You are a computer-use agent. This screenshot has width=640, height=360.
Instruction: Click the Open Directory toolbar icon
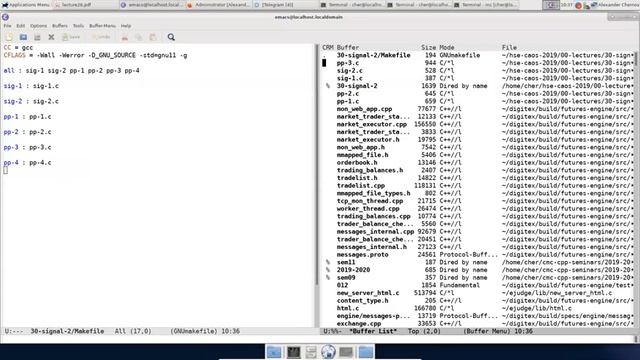point(37,37)
